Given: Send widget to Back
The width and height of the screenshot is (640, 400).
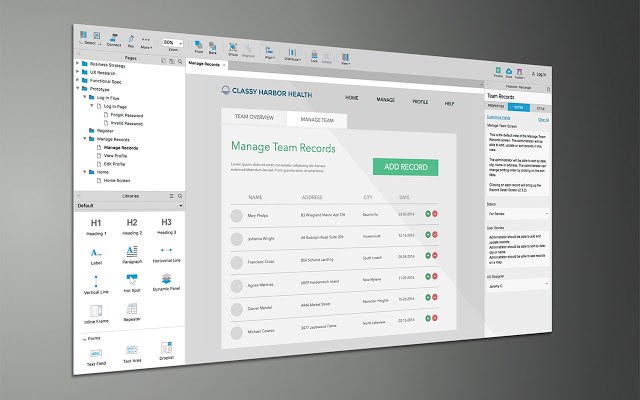Looking at the screenshot, I should click(212, 48).
